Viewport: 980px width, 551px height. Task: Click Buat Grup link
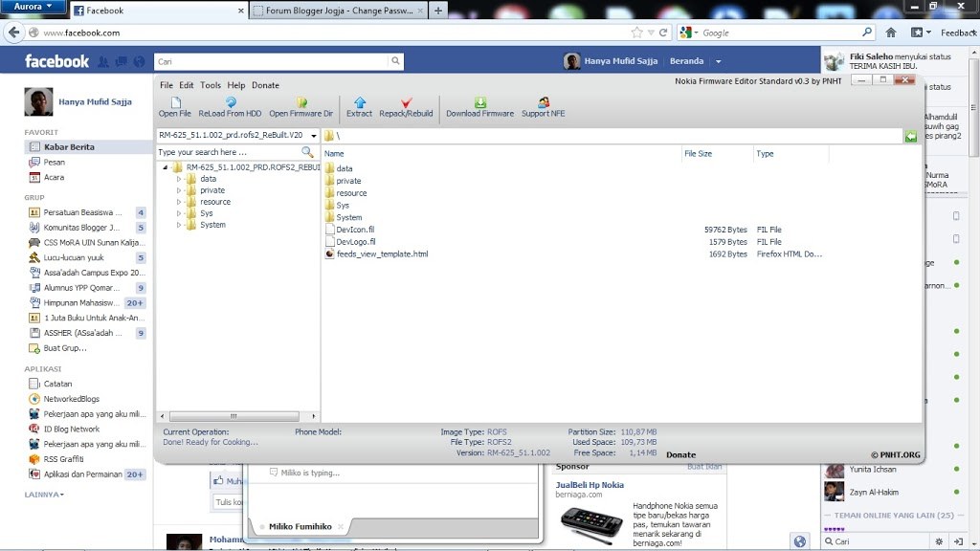[65, 348]
